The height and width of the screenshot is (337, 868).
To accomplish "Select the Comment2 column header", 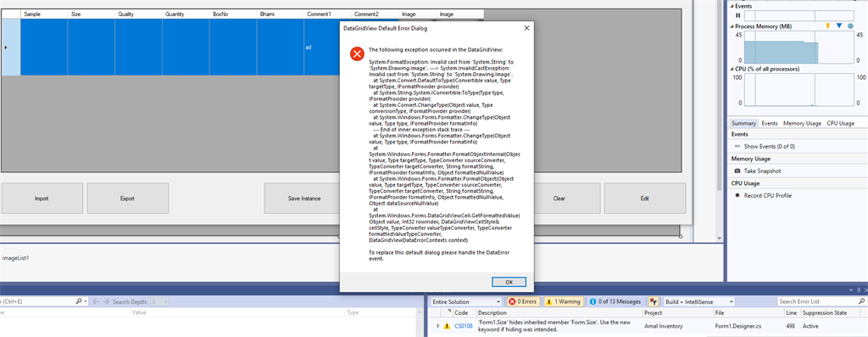I will pos(375,14).
